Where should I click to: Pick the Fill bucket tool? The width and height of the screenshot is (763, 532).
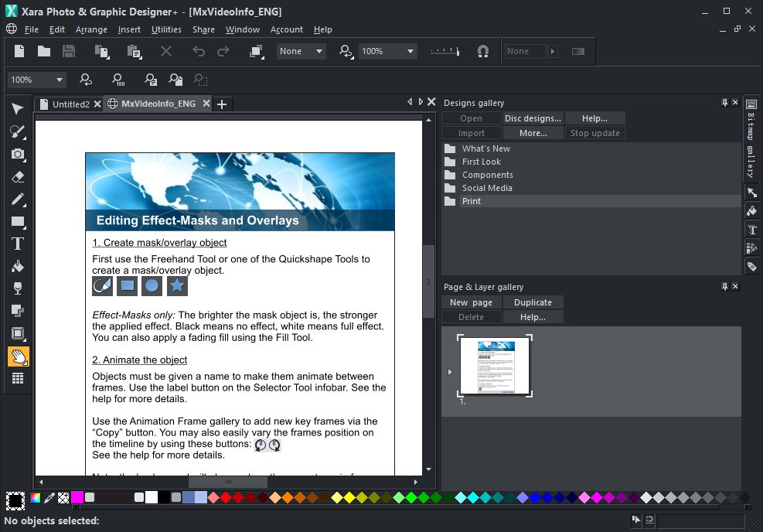[17, 267]
